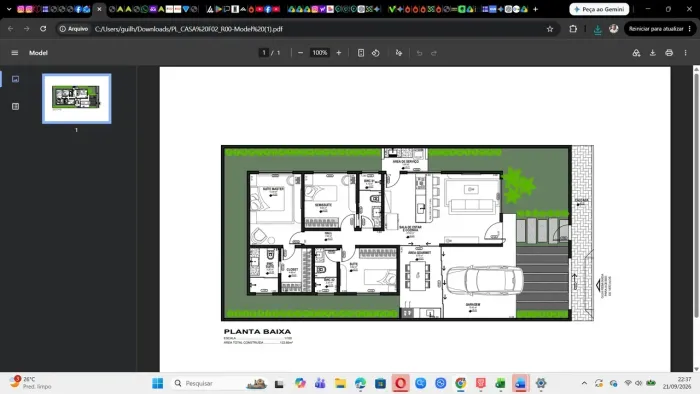Viewport: 700px width, 394px height.
Task: Open File Explorer from the taskbar
Action: click(340, 383)
